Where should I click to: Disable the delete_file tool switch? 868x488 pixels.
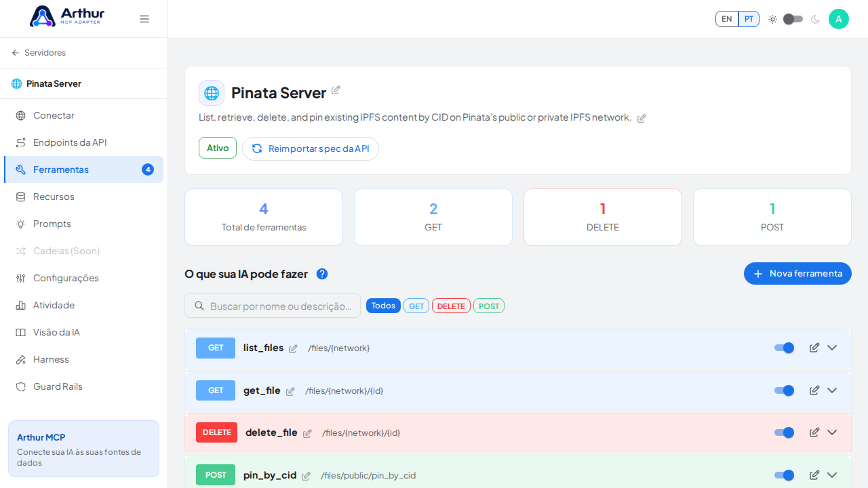coord(785,432)
